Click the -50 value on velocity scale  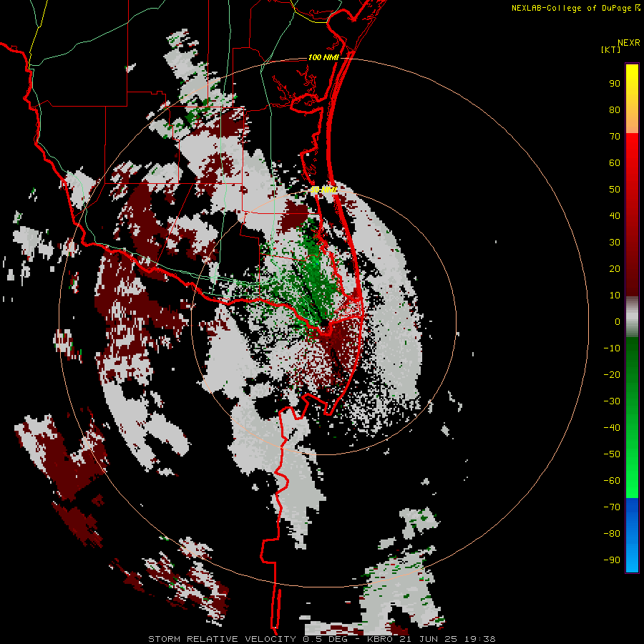[x=612, y=454]
